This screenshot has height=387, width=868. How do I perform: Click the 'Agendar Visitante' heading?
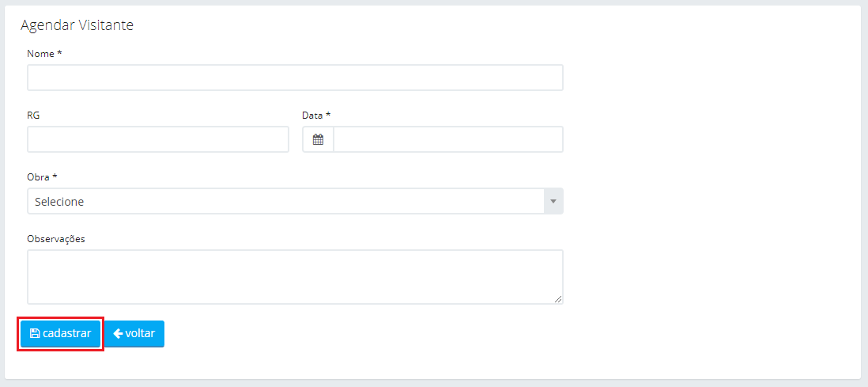point(77,25)
